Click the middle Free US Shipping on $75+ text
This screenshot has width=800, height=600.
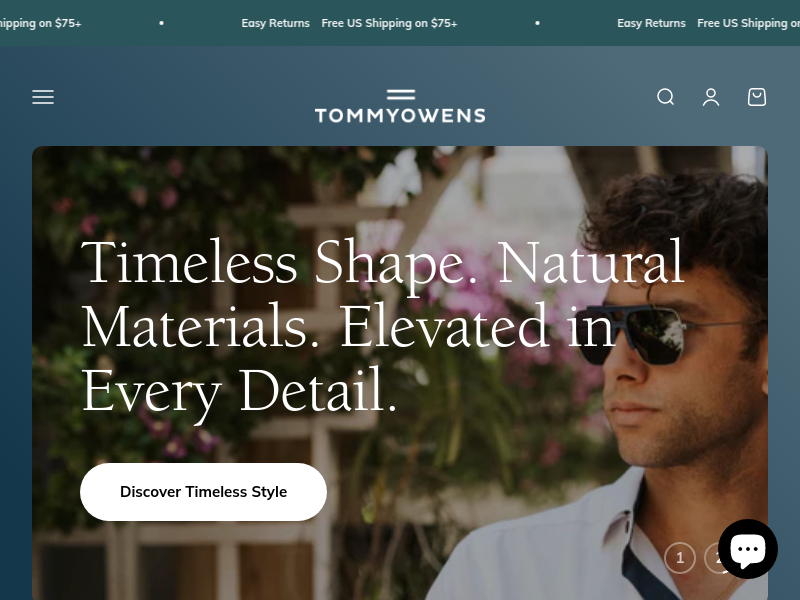(x=389, y=23)
